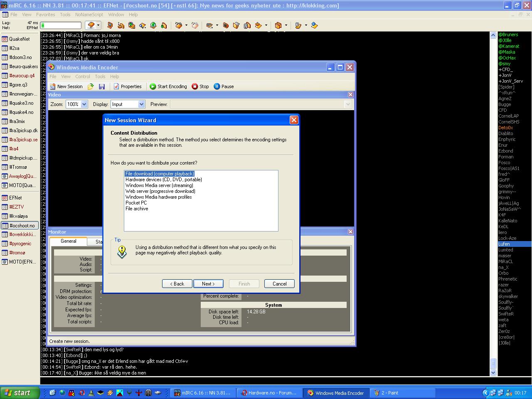The height and width of the screenshot is (399, 532).
Task: Click the Next button in the wizard
Action: 208,284
